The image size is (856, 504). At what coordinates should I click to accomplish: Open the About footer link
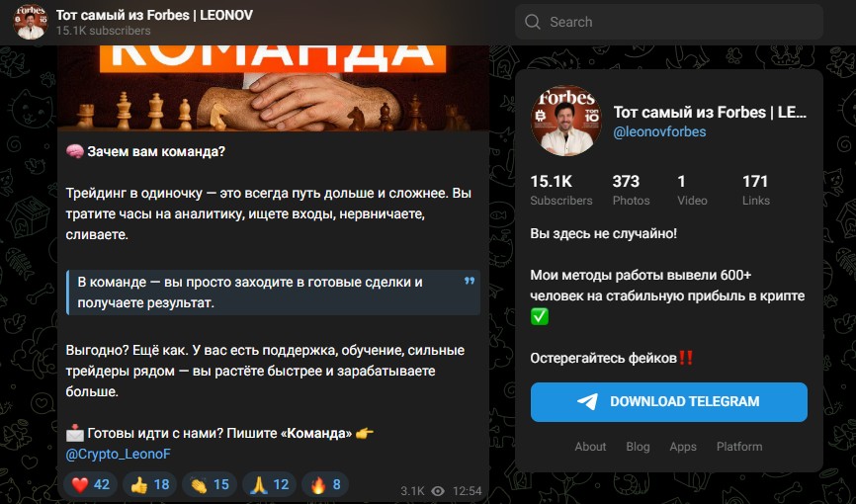[590, 447]
